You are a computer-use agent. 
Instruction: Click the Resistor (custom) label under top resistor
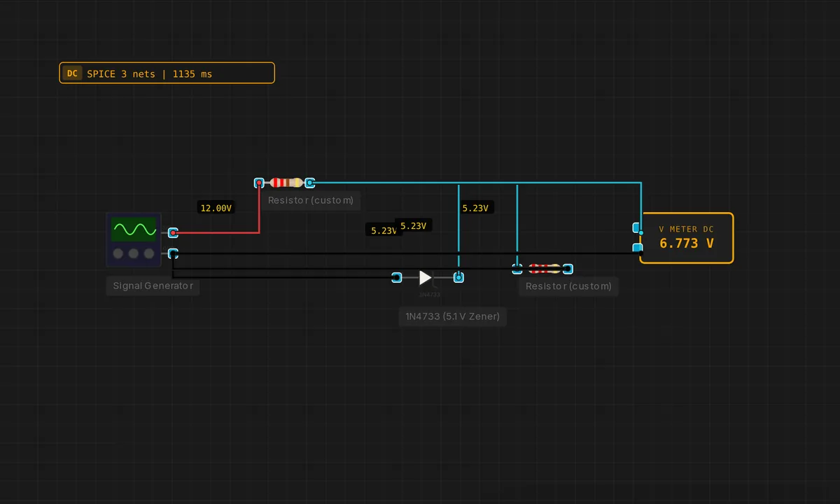310,200
